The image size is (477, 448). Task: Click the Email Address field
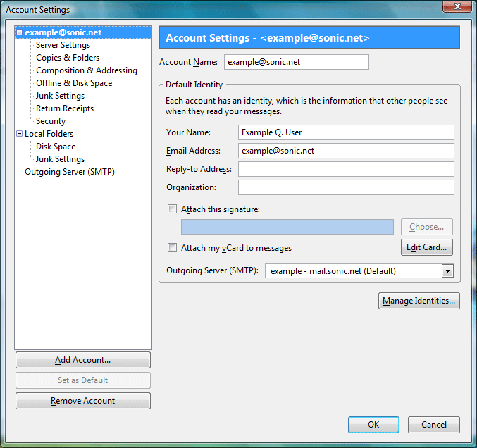[346, 151]
